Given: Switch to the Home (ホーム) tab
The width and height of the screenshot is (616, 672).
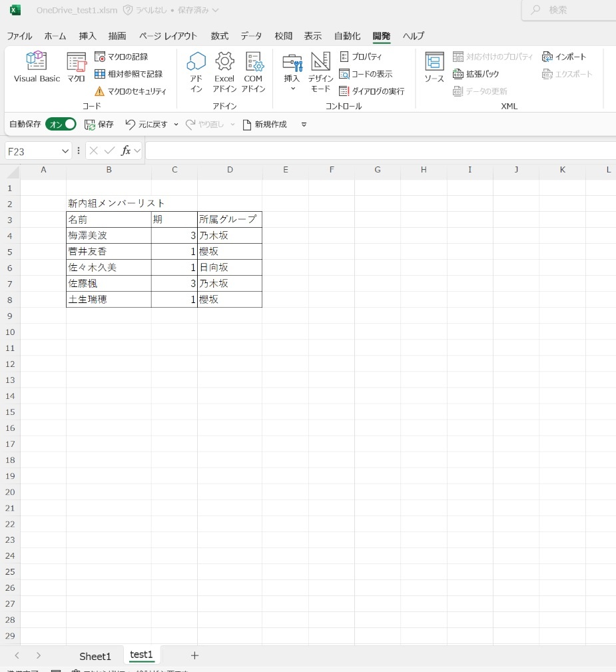Looking at the screenshot, I should 55,36.
